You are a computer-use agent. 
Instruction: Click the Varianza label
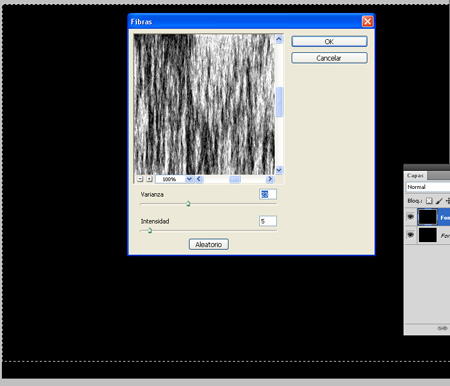click(152, 194)
